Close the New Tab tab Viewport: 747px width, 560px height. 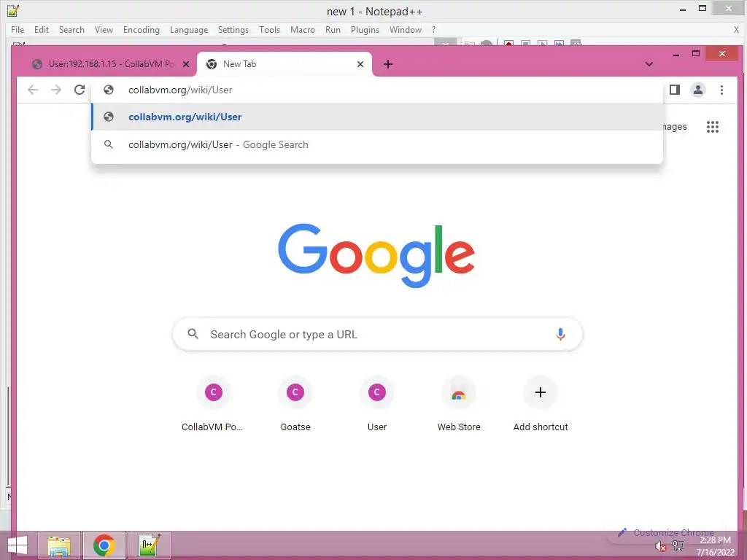[x=360, y=64]
